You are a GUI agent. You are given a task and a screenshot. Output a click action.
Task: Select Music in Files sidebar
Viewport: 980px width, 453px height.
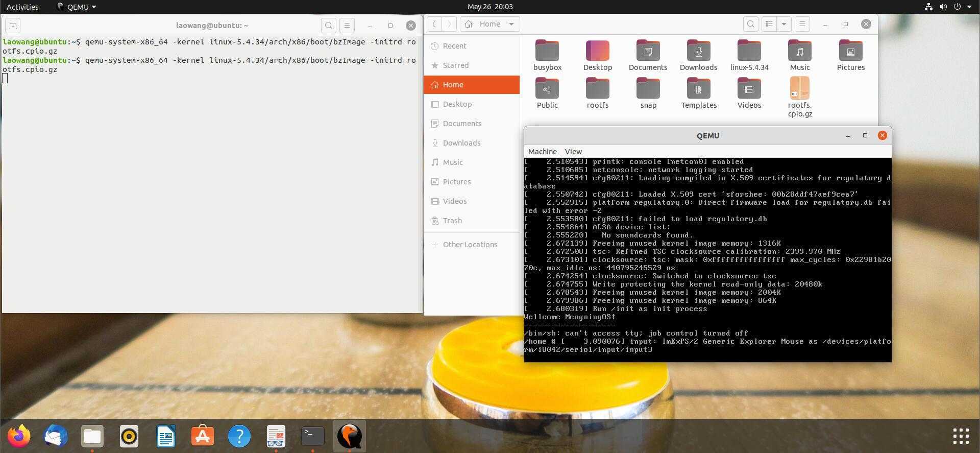pos(472,162)
